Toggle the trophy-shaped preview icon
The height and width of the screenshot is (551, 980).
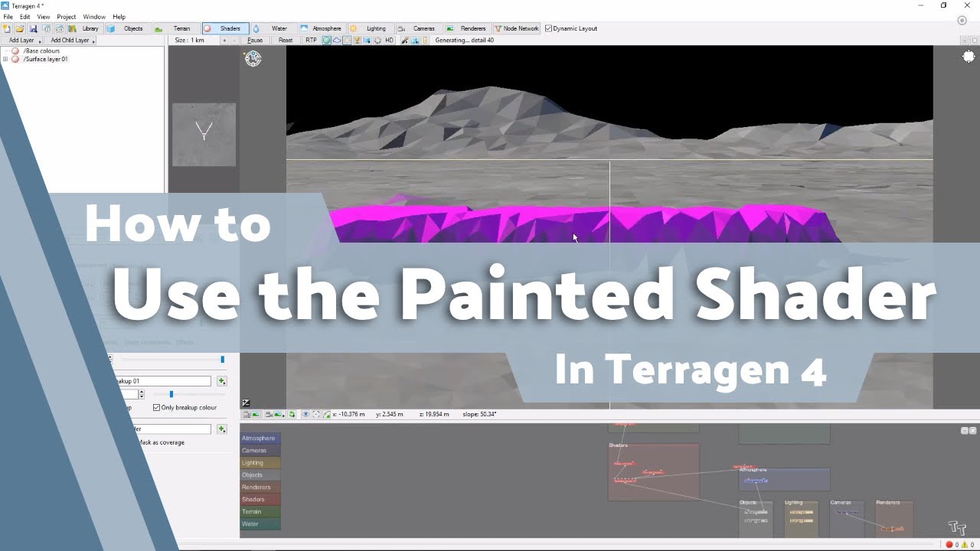(x=357, y=40)
